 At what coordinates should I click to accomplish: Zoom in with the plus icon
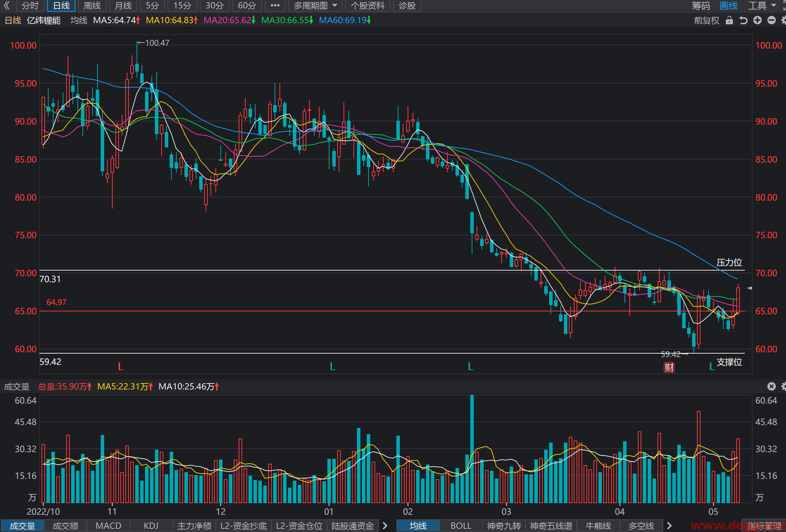click(x=757, y=20)
